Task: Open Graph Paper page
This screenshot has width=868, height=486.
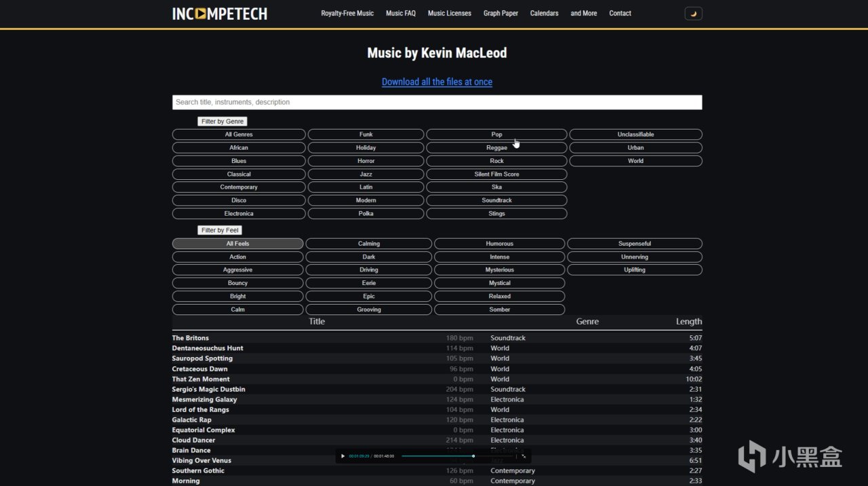Action: (500, 14)
